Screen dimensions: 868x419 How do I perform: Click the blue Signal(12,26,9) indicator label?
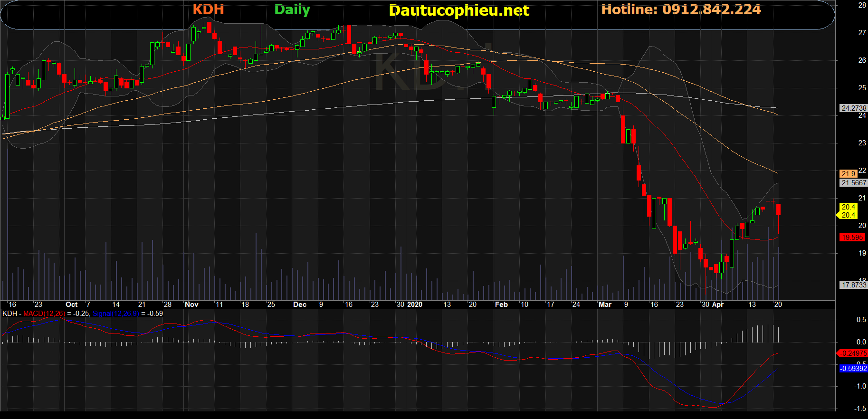tap(115, 314)
